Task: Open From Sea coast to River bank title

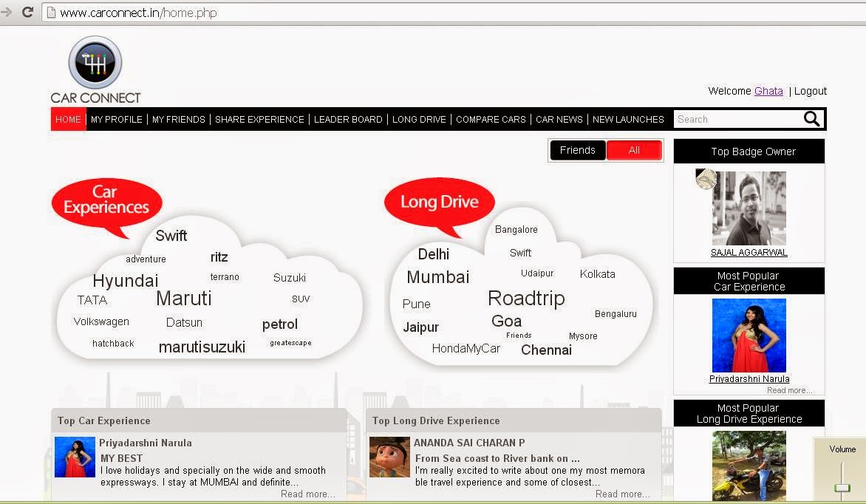Action: tap(497, 458)
